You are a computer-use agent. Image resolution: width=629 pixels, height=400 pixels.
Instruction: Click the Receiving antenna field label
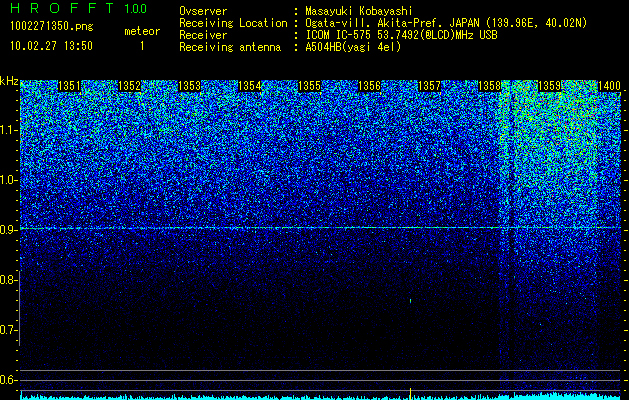point(230,47)
